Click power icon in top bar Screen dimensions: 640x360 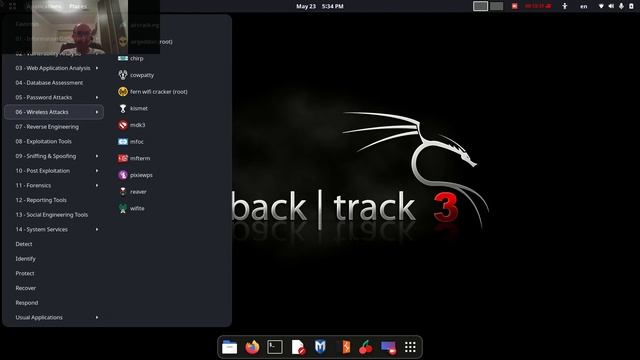point(631,6)
